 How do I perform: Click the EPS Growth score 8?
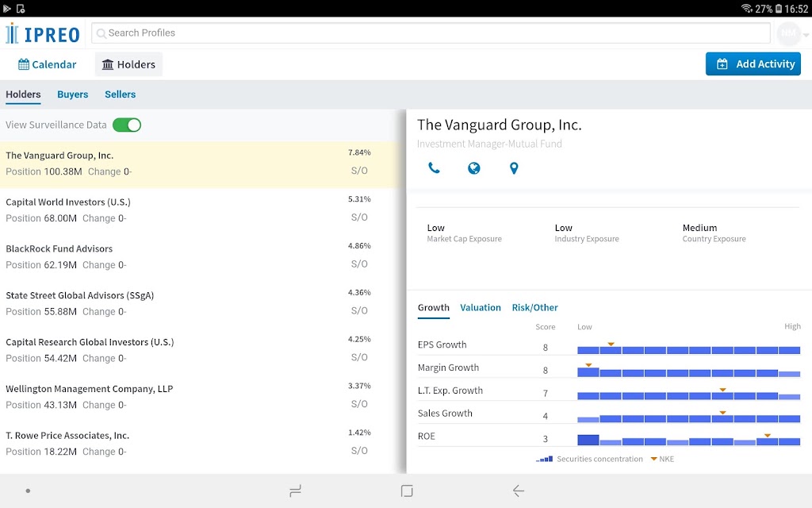[x=546, y=348]
